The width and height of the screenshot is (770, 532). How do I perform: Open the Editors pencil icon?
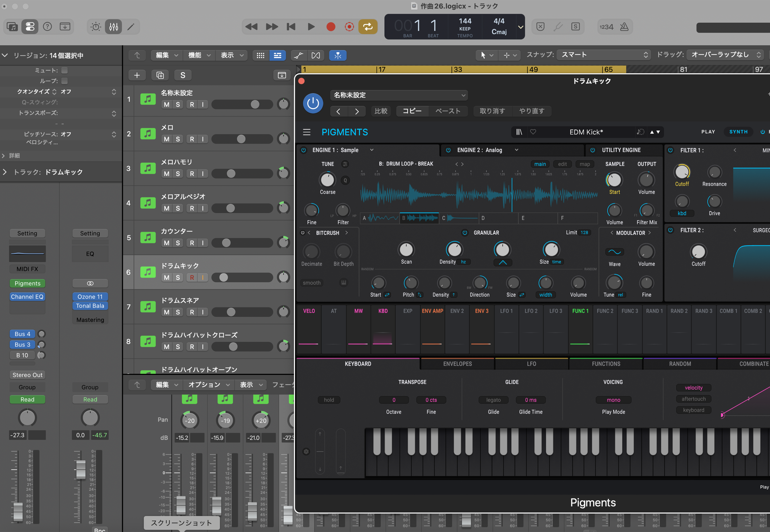131,27
